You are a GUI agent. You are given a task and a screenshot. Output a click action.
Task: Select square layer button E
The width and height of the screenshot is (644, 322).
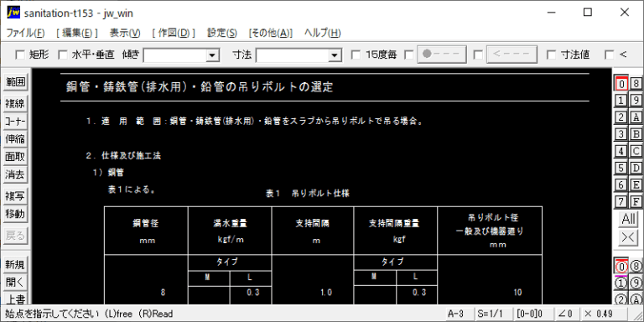636,184
